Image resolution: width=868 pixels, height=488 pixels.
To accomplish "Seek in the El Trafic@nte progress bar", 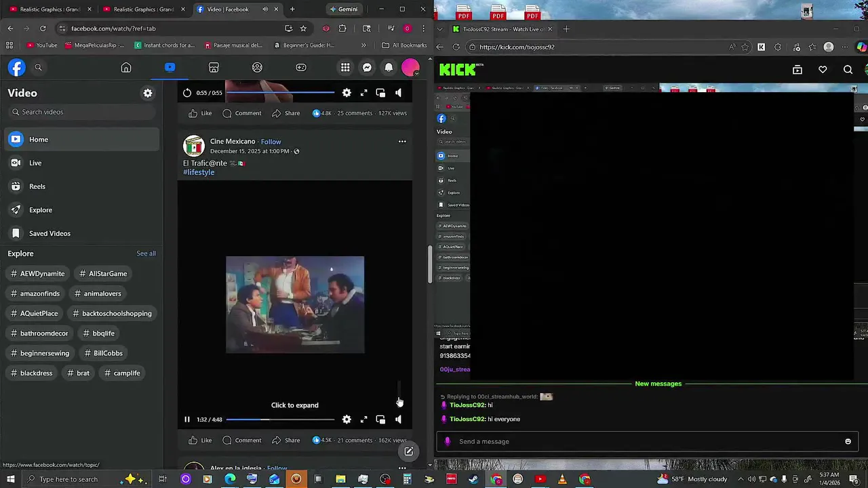I will click(x=280, y=420).
